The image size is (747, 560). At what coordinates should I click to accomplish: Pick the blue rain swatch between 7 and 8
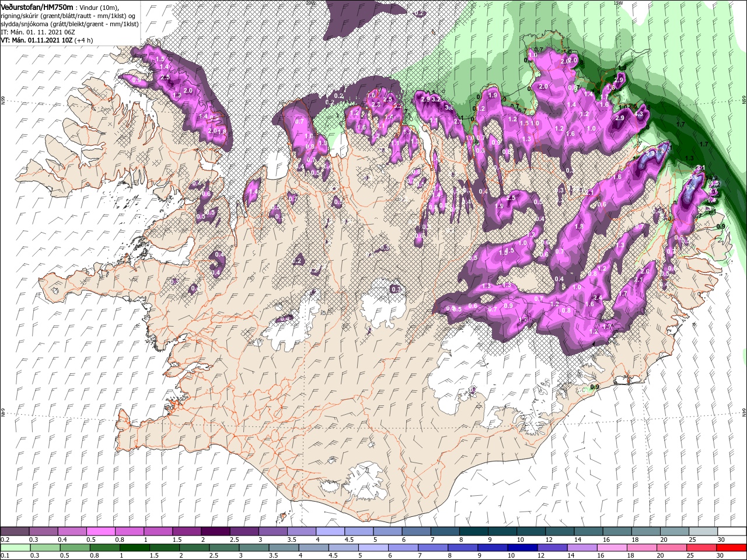433,548
